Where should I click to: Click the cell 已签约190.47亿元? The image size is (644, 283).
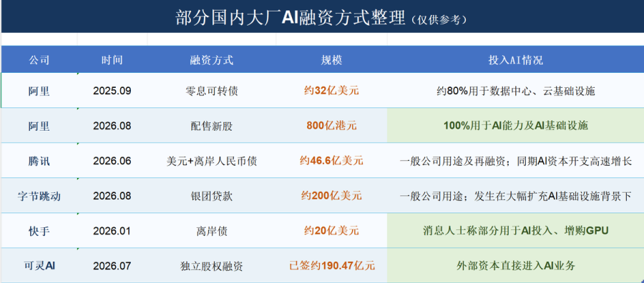[331, 266]
